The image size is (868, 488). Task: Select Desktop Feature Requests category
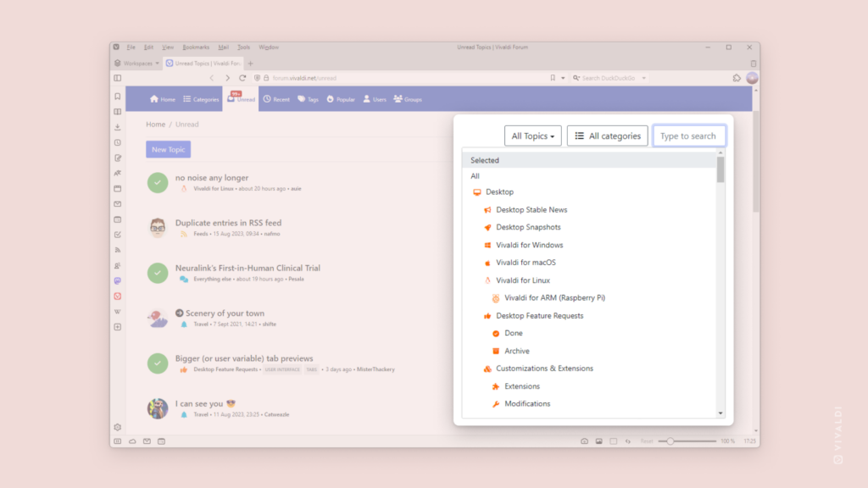[540, 316]
